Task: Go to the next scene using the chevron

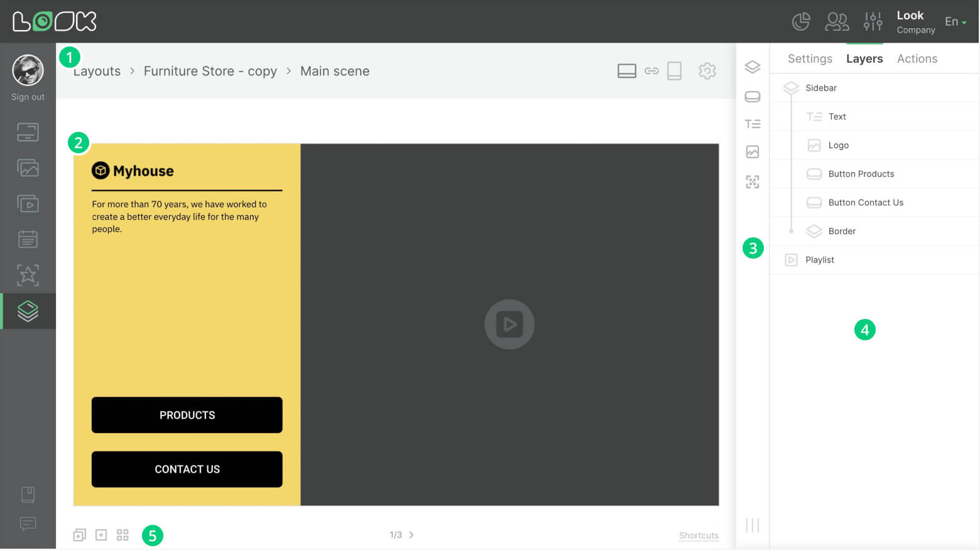Action: [412, 534]
